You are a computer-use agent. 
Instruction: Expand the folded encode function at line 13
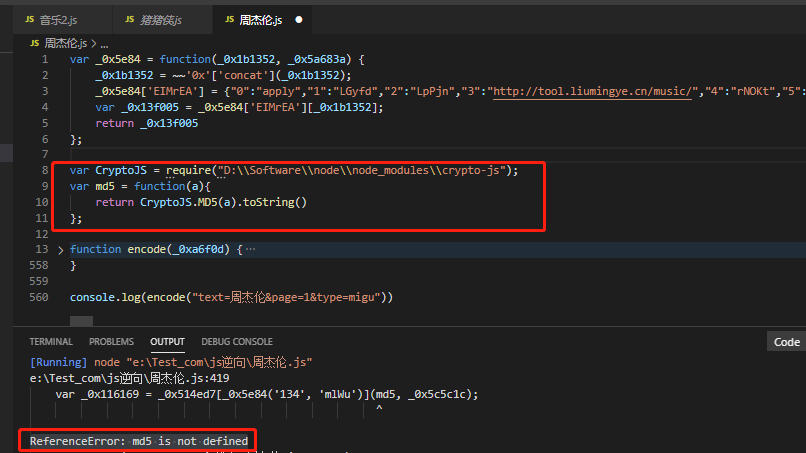[61, 250]
